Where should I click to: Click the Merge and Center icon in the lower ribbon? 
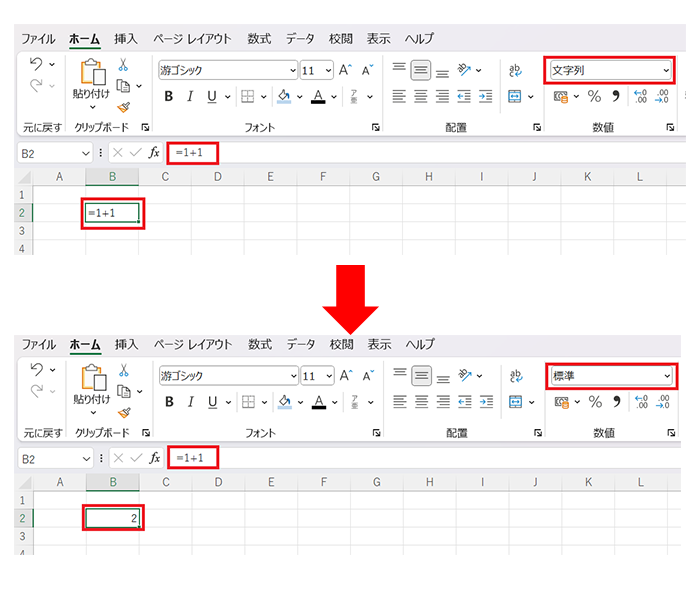tap(515, 402)
